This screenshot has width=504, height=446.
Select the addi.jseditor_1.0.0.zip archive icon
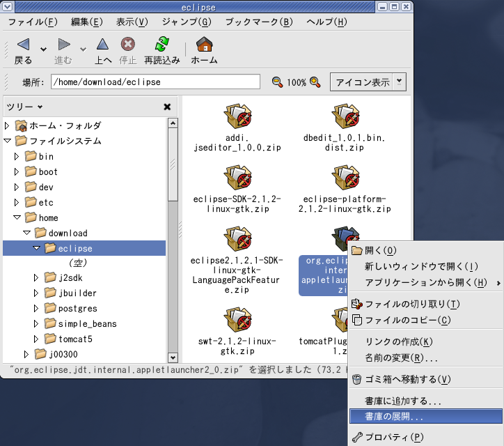(x=237, y=116)
